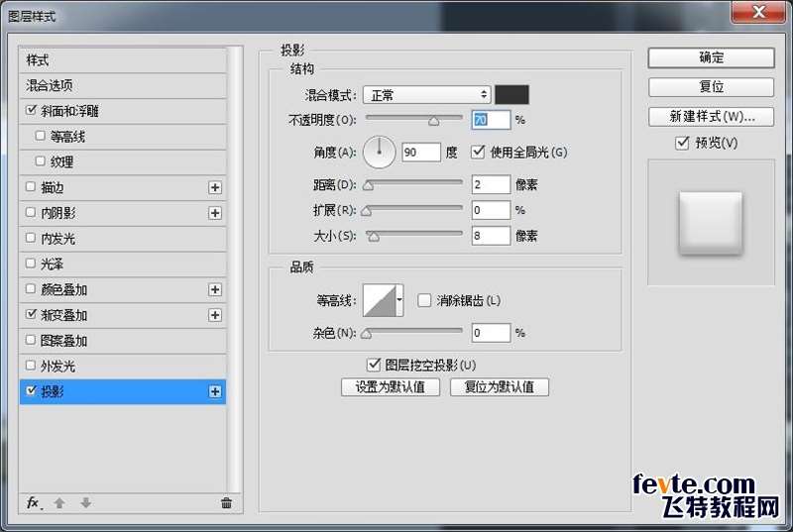This screenshot has height=532, width=793.
Task: Click the 扩展 slider handle
Action: coord(366,211)
